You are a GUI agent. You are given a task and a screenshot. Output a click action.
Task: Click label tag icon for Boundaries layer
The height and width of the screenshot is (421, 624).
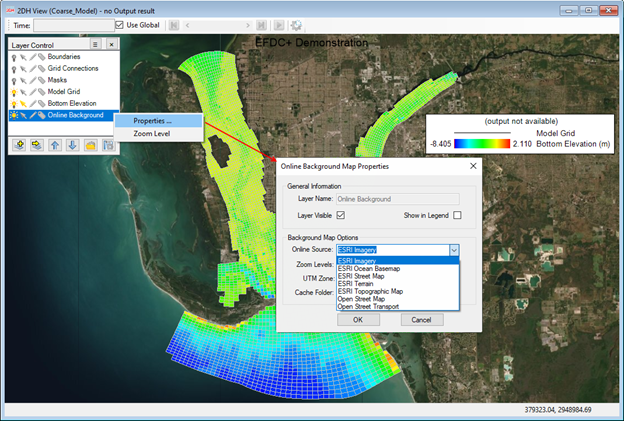41,57
